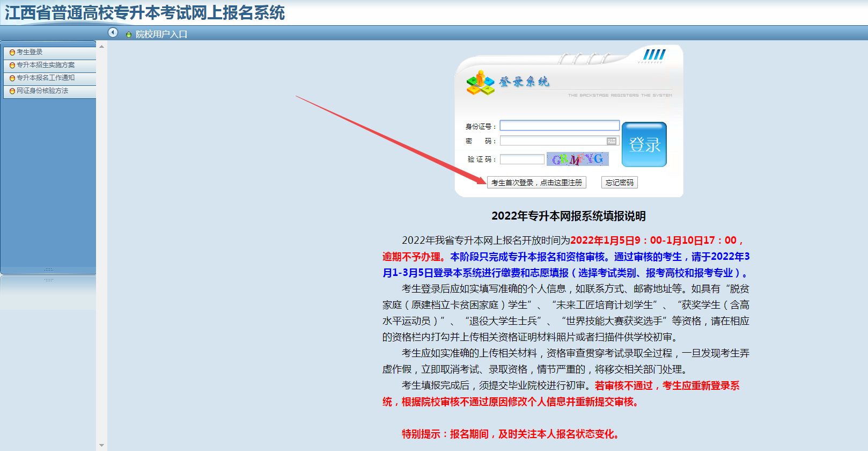The height and width of the screenshot is (451, 868).
Task: Click the colorful blocks logo in login box
Action: (x=480, y=83)
